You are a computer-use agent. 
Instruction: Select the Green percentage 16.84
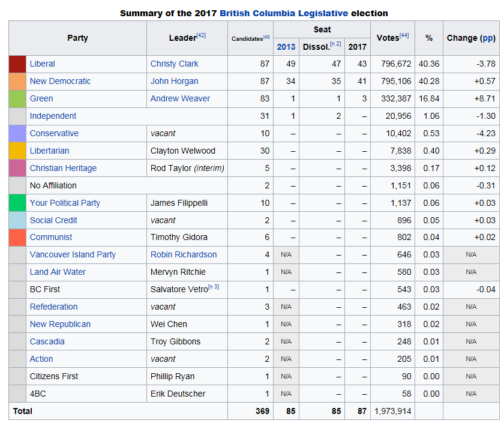click(x=429, y=98)
